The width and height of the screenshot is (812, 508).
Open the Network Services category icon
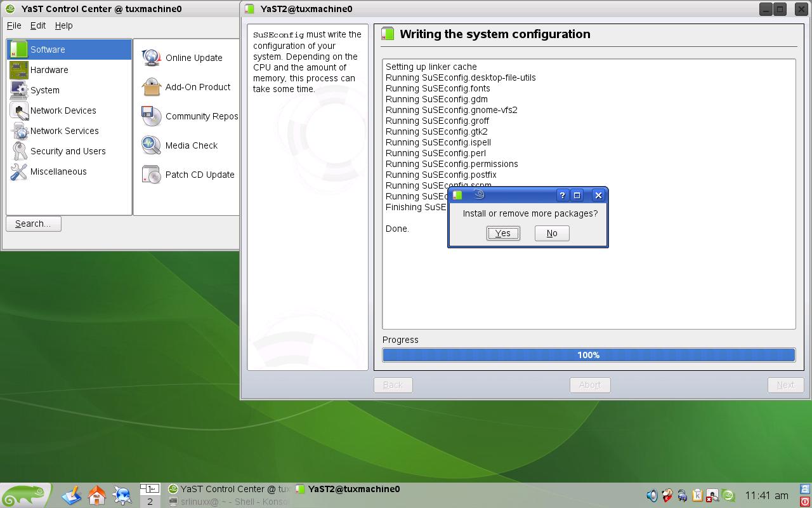pos(18,131)
